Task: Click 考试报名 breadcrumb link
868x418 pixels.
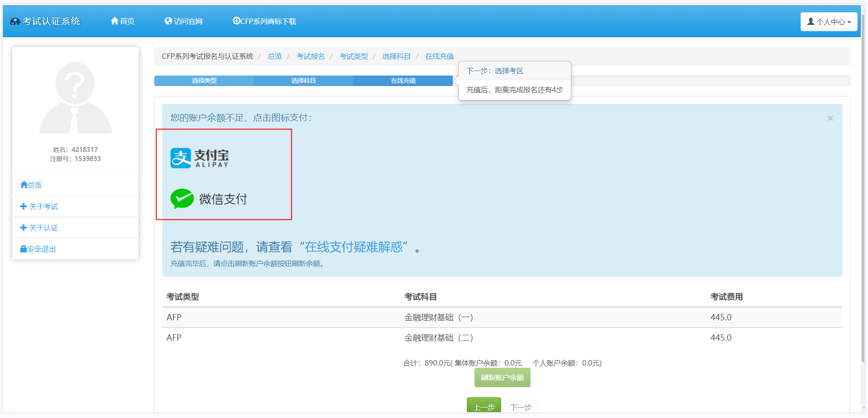Action: point(311,57)
